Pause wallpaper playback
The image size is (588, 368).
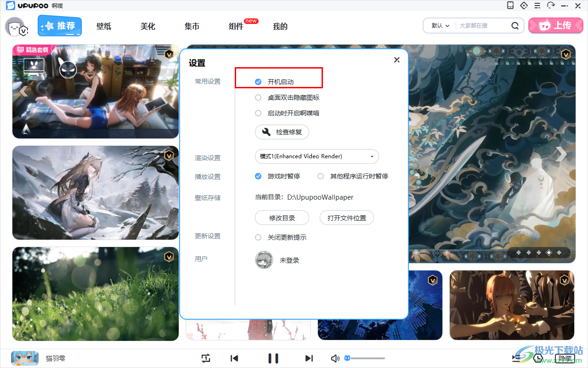pyautogui.click(x=273, y=358)
